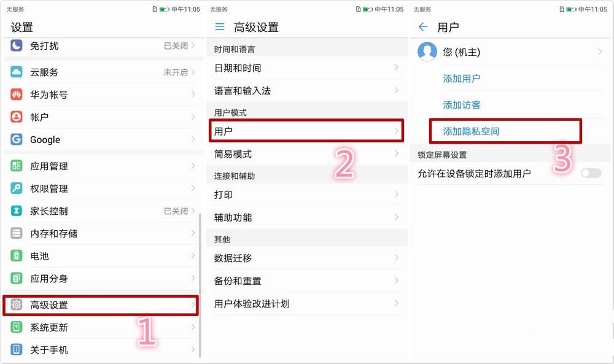Tap the battery icon next to 电池
614x364 pixels.
pos(17,256)
